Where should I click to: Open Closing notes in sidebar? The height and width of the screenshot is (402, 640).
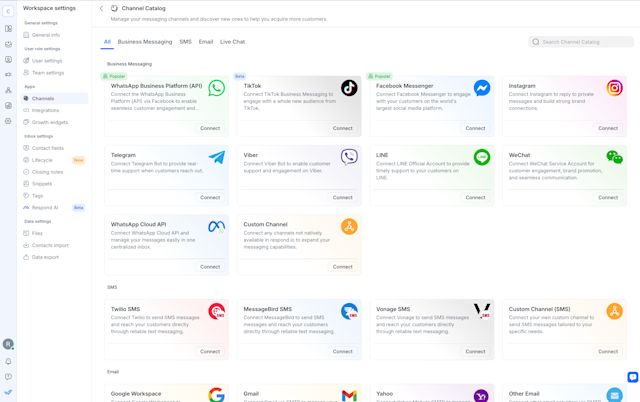tap(54, 172)
